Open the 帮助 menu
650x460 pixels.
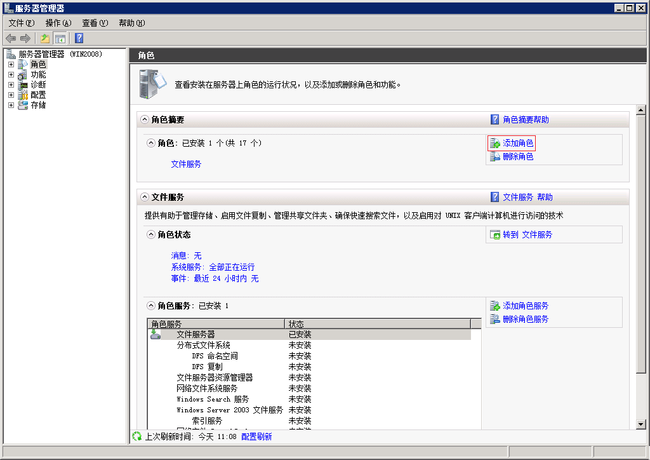click(x=132, y=23)
